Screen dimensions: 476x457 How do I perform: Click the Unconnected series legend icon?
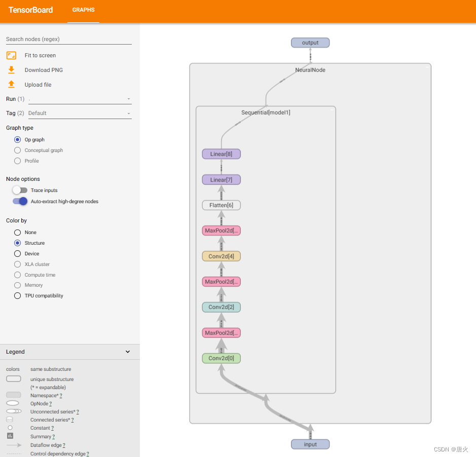point(14,411)
